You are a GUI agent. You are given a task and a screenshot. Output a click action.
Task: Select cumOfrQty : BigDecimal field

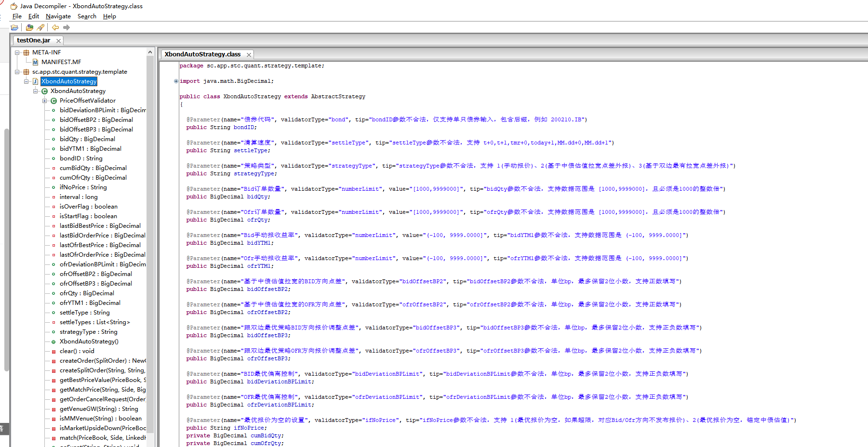point(93,178)
